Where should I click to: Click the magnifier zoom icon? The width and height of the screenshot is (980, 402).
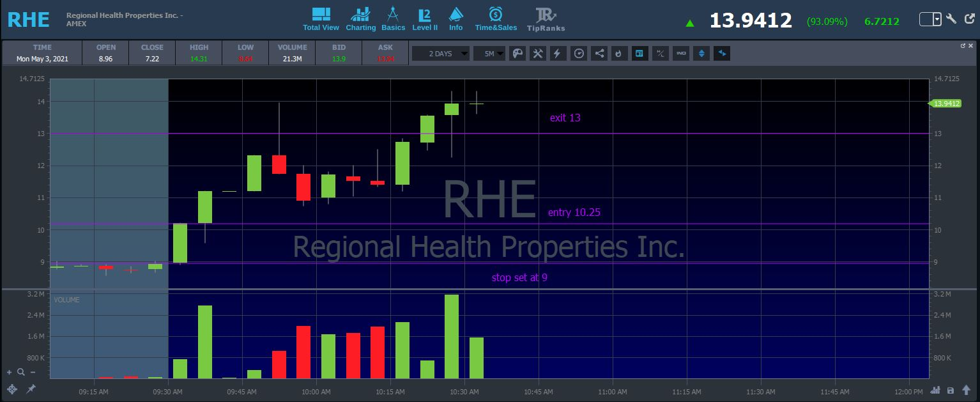[x=21, y=372]
